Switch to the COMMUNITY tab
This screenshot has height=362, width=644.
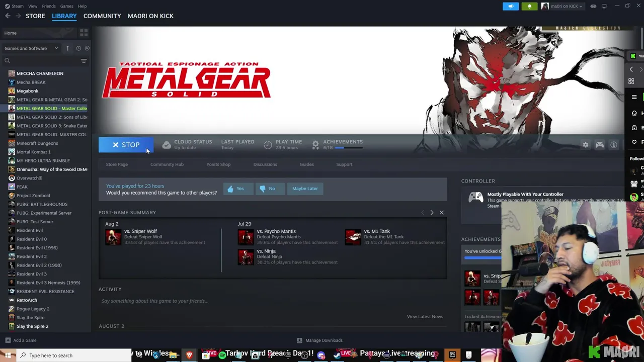click(102, 16)
